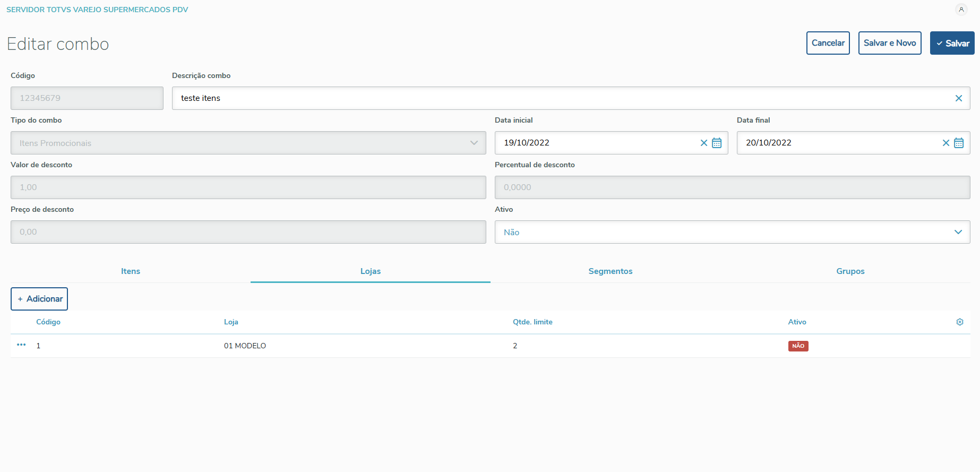This screenshot has height=472, width=980.
Task: Switch to the Itens tab
Action: coord(131,271)
